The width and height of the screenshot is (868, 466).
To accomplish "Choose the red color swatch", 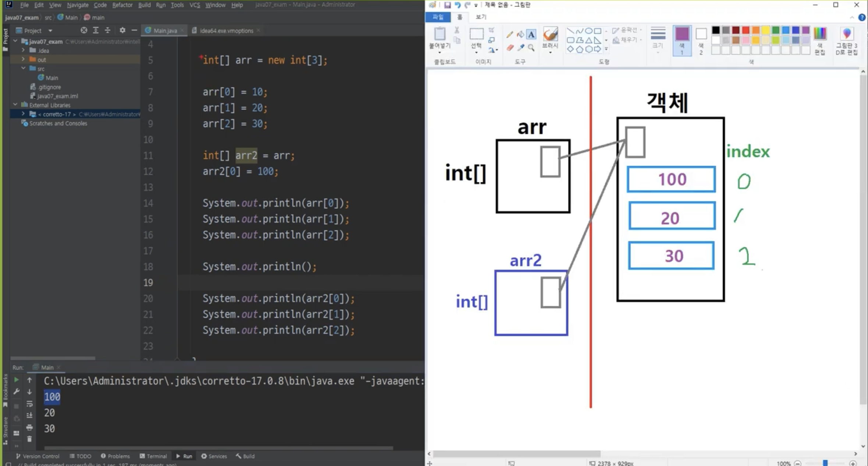I will coord(746,30).
